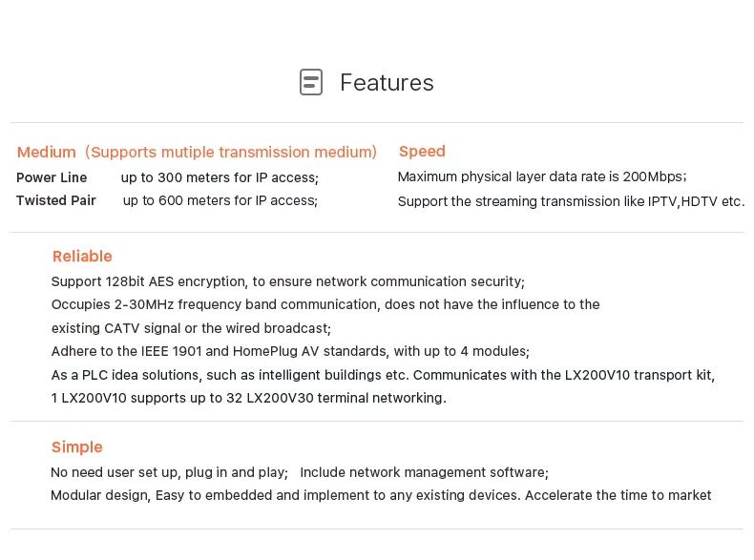This screenshot has width=754, height=560.
Task: Click the Features heading text
Action: tap(387, 83)
